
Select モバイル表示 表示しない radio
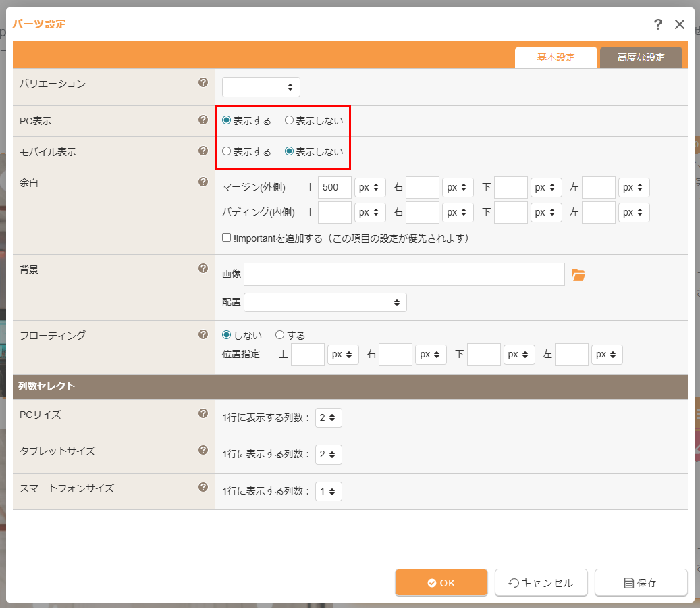290,151
